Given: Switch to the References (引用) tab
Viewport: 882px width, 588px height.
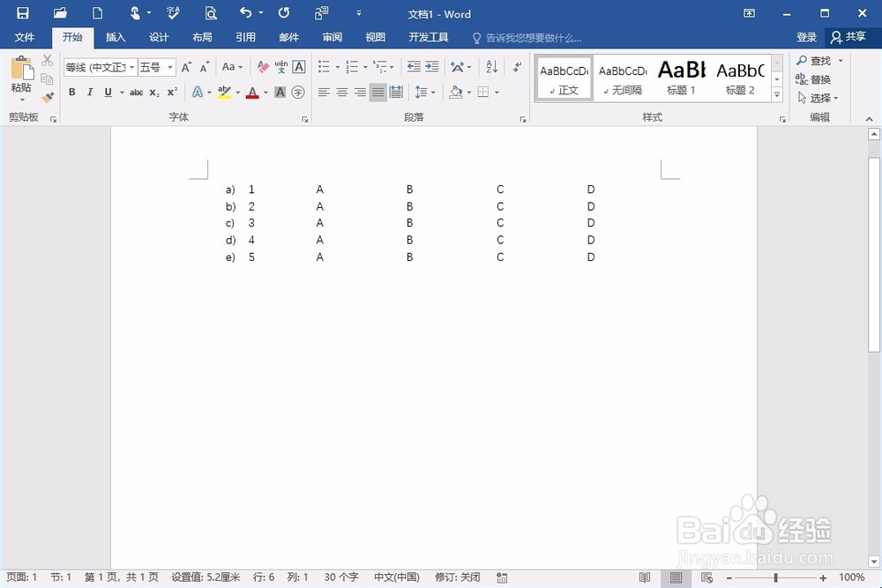Looking at the screenshot, I should (x=245, y=37).
